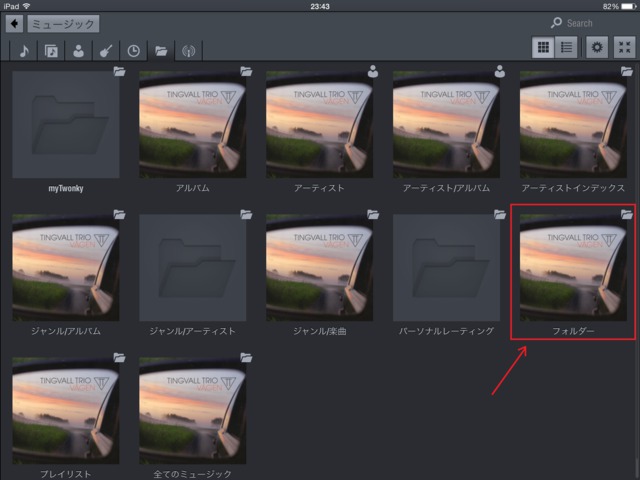This screenshot has width=640, height=480.
Task: Click the battery indicator in status bar
Action: (x=628, y=7)
